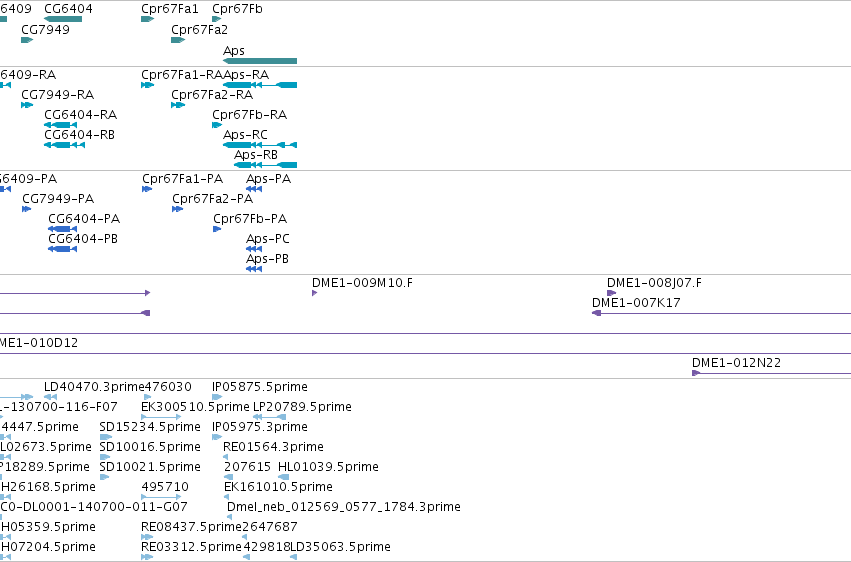Click the EK161010.5prime EST label

278,488
